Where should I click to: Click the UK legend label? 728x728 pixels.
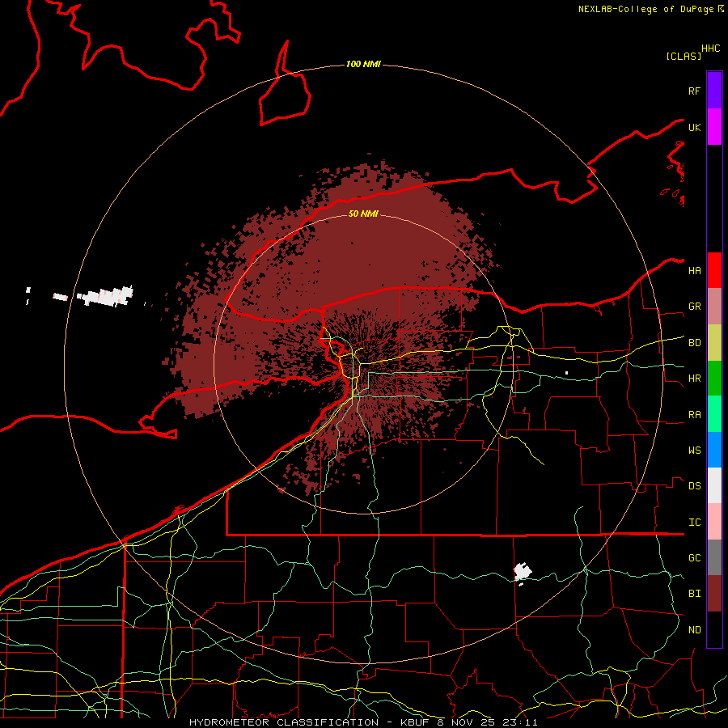tap(694, 127)
